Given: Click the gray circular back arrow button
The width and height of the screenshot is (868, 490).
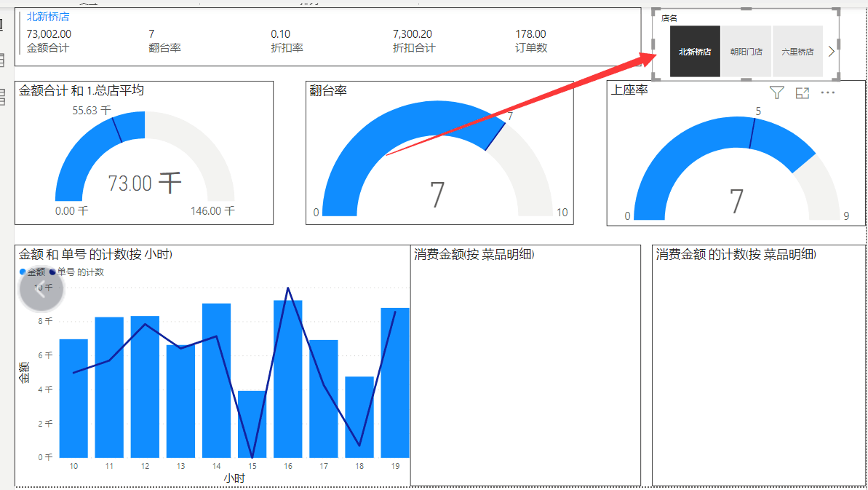Looking at the screenshot, I should click(x=41, y=288).
